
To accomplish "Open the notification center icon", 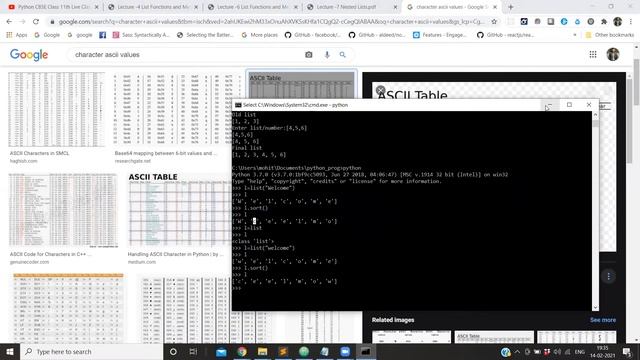I will [627, 351].
